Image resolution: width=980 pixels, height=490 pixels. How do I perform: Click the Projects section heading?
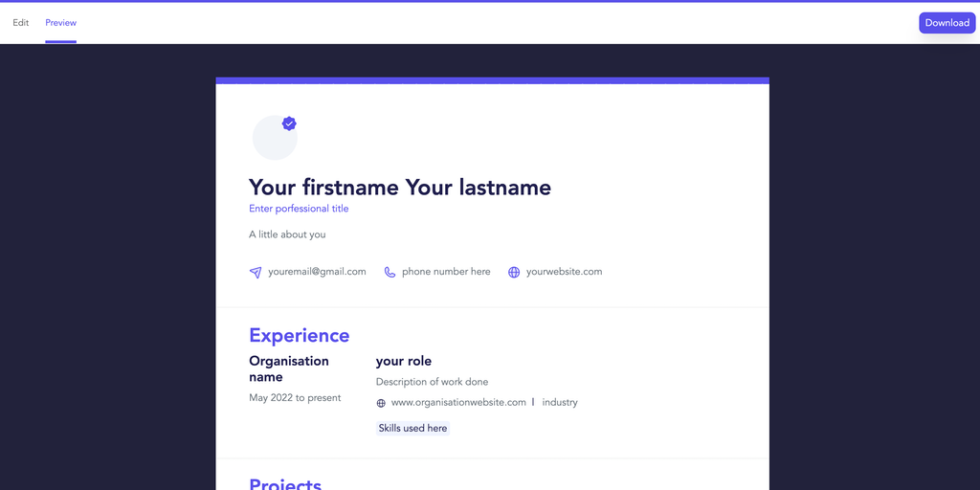285,483
